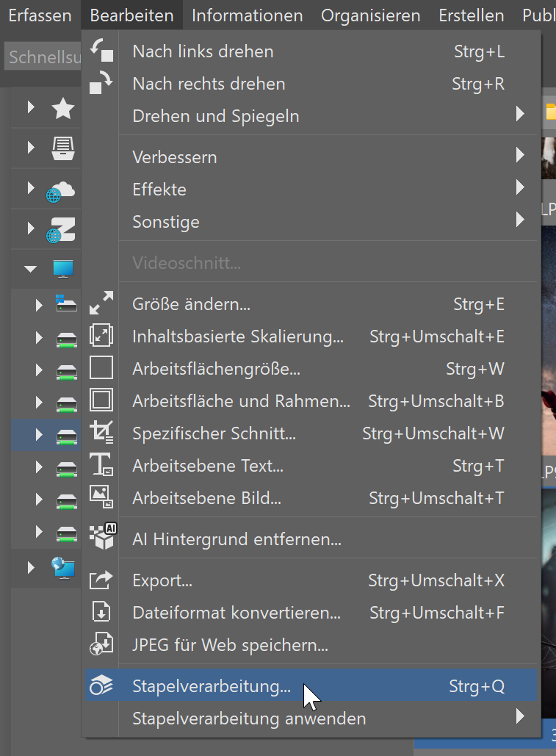Click the rotate left icon in menu

tap(101, 51)
